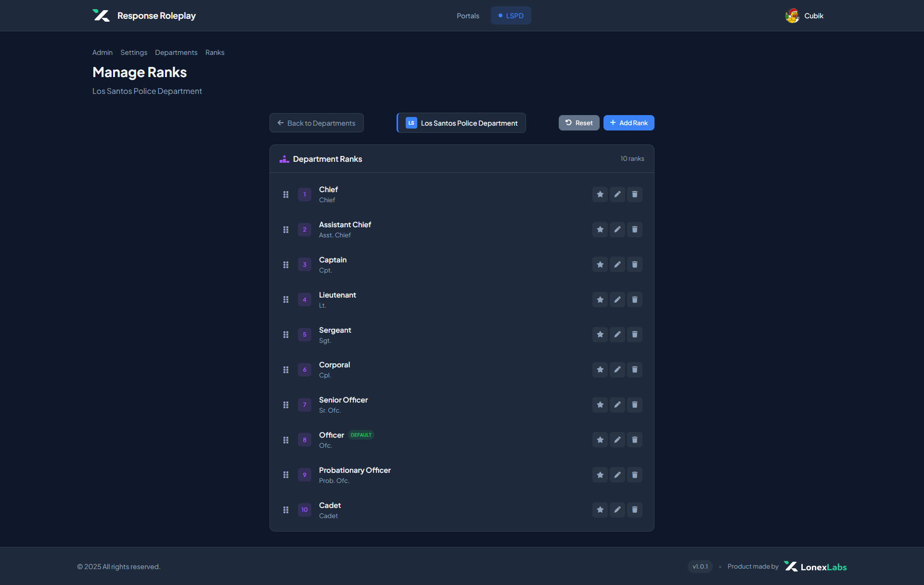This screenshot has width=924, height=585.
Task: Star the Lieutenant rank
Action: click(600, 299)
